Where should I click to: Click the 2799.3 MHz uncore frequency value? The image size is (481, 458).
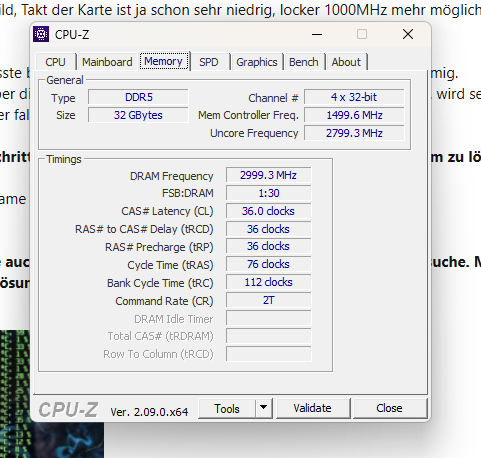coord(354,133)
